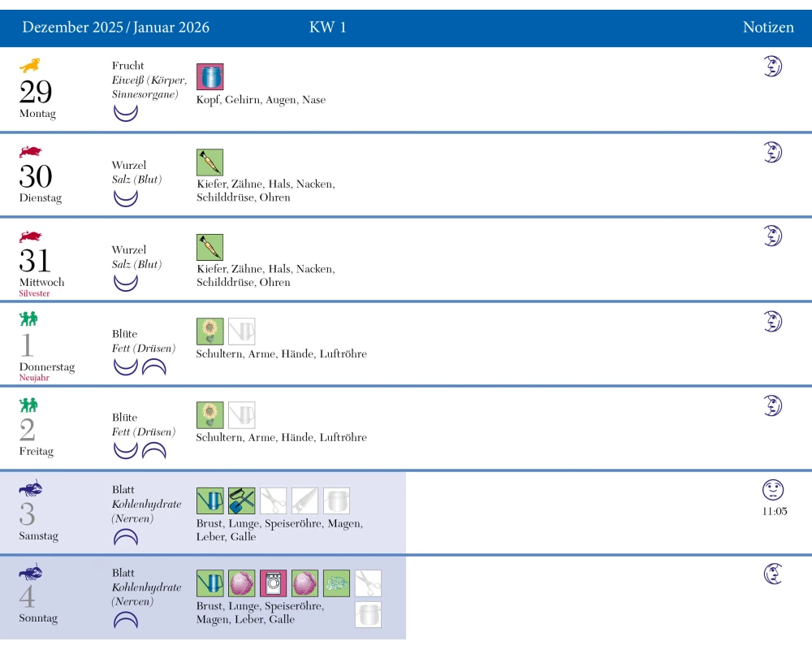
Task: Click the sunflower icon on Thursday's row
Action: (209, 331)
